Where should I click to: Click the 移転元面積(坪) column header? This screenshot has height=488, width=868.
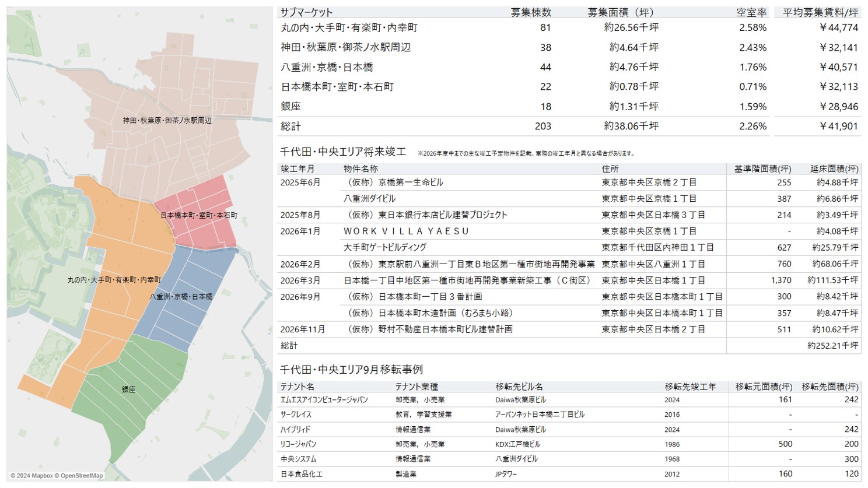(764, 387)
